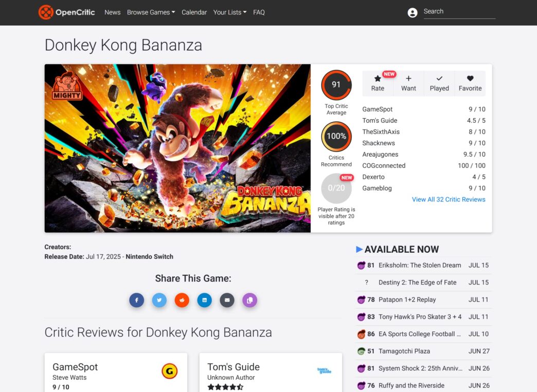Click View All 32 Critic Reviews
This screenshot has height=392, width=537.
point(449,199)
